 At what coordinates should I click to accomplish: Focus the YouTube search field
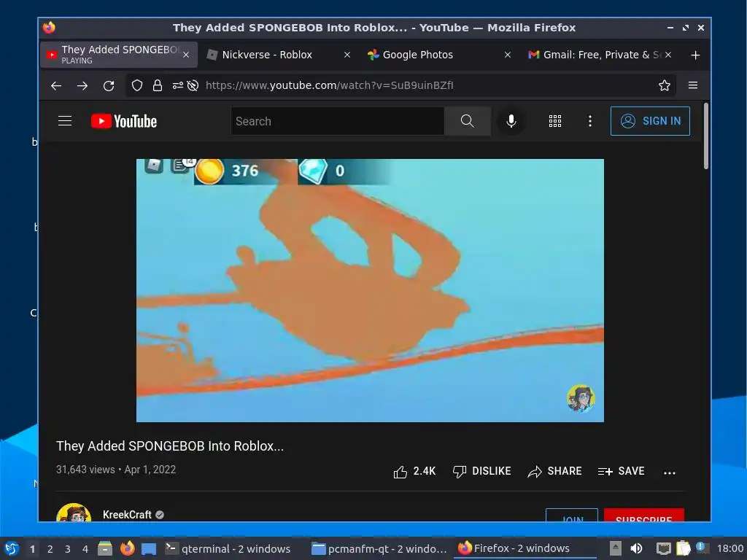click(x=338, y=121)
